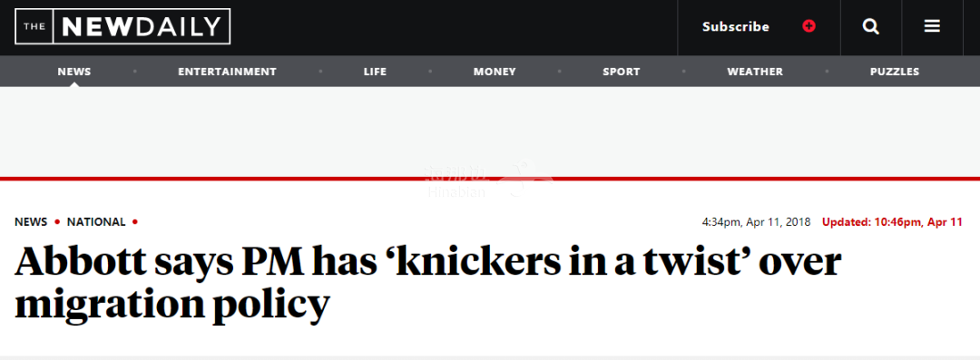Viewport: 980px width, 360px height.
Task: Click the word THE in the logo
Action: coord(34,27)
